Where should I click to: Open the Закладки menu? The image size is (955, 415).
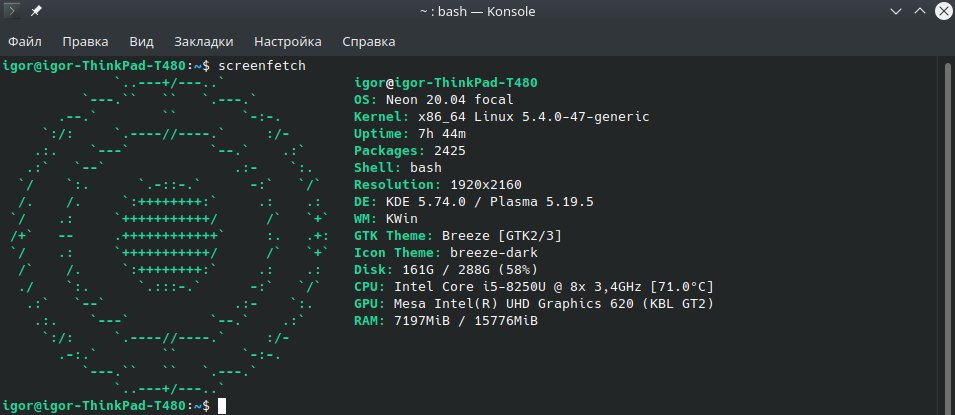pos(203,41)
